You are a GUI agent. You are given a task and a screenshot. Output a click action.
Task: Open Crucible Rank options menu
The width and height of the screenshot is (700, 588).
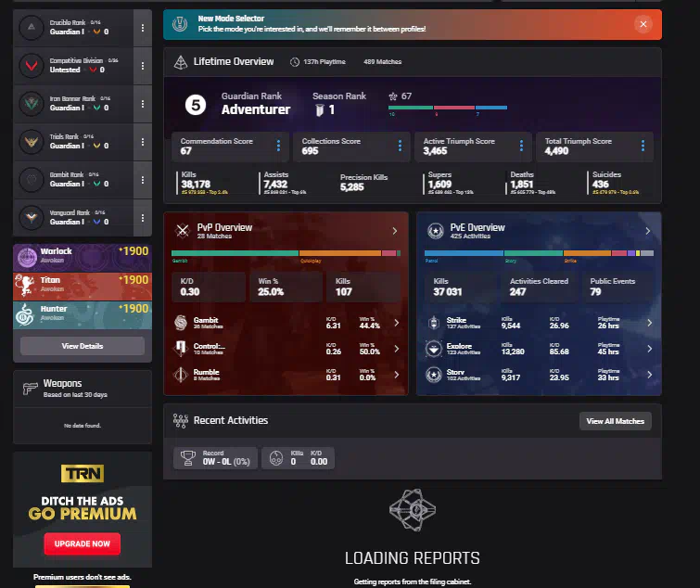(143, 28)
